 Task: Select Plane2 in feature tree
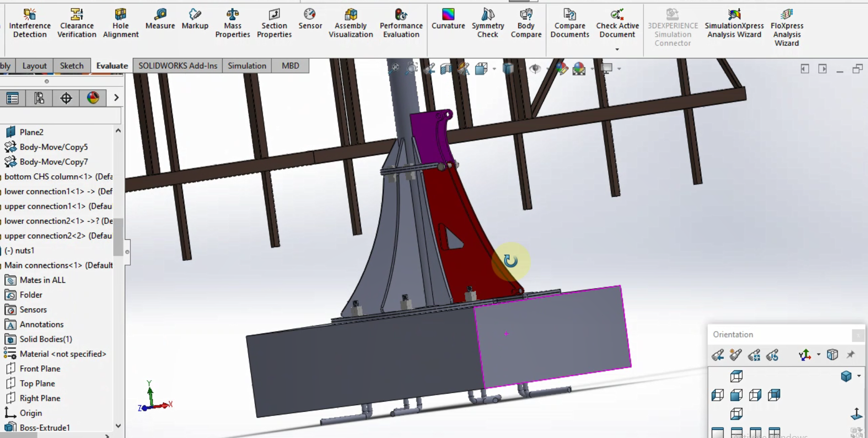[x=32, y=132]
